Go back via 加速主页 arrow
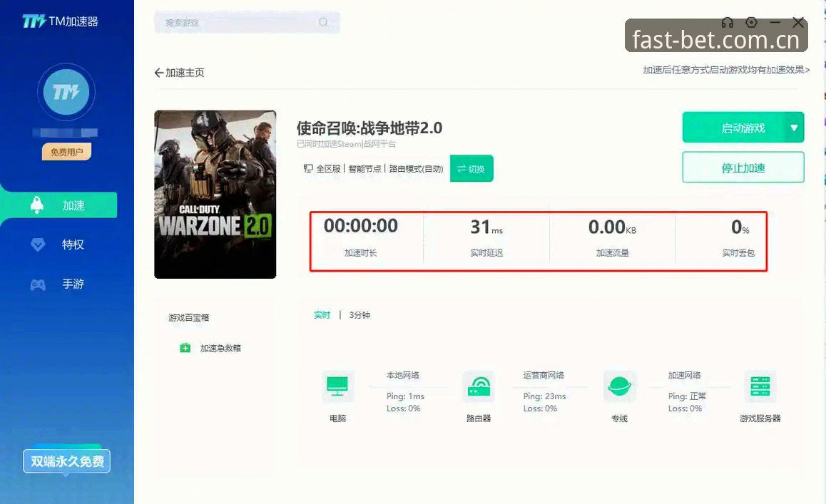This screenshot has height=504, width=826. pos(179,73)
